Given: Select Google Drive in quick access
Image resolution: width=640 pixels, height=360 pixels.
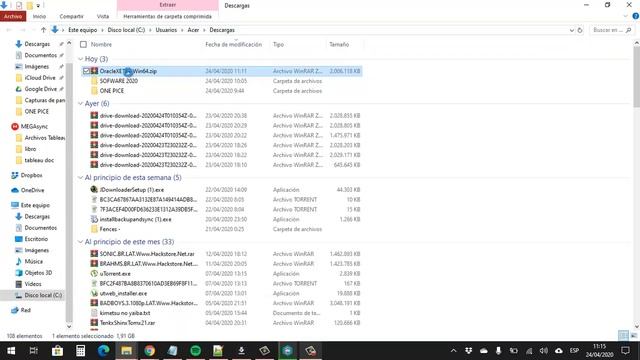Looking at the screenshot, I should coord(40,89).
